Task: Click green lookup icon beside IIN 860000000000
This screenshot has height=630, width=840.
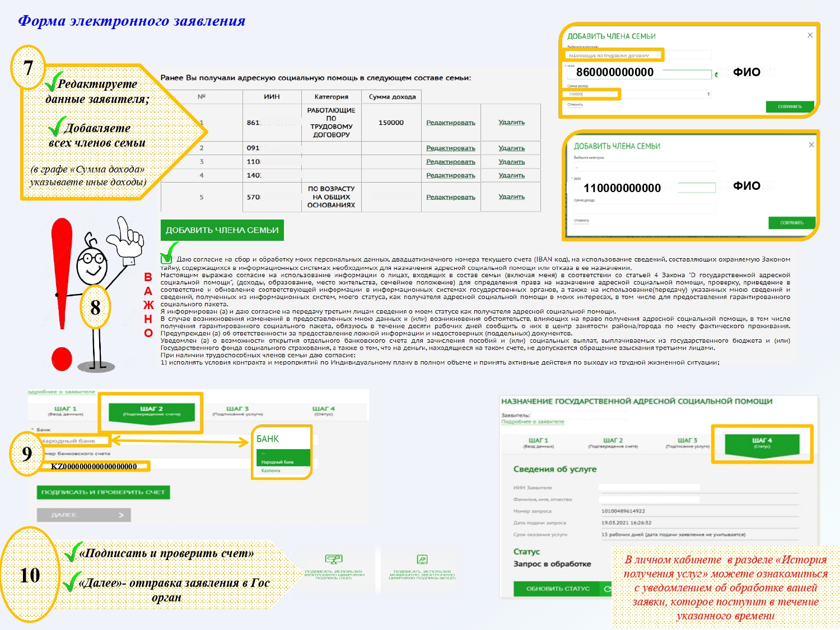Action: coord(716,74)
